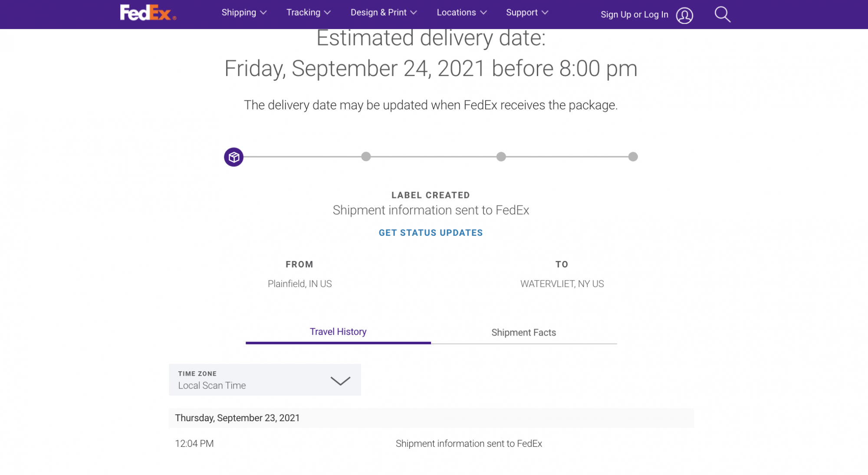
Task: Open the Support menu
Action: coord(527,13)
